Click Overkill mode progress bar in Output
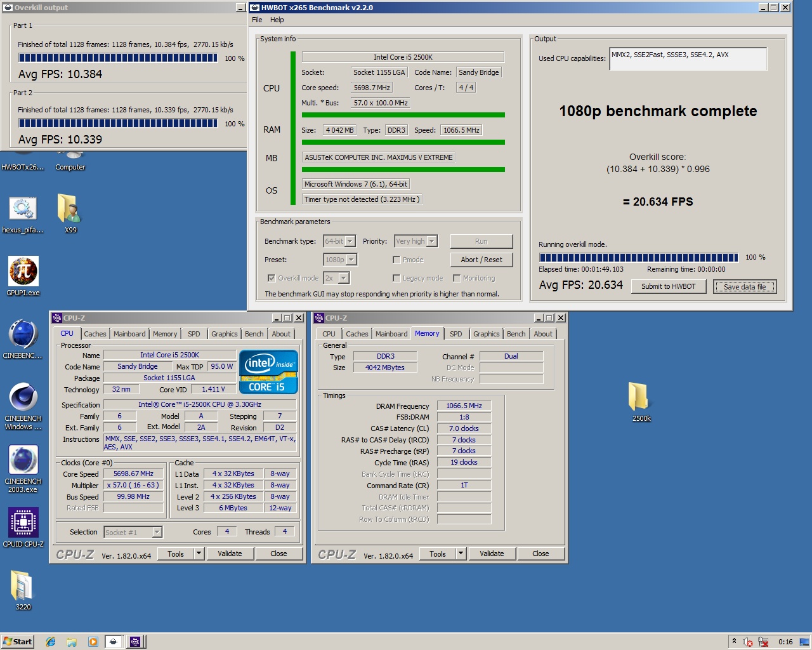The width and height of the screenshot is (812, 650). tap(638, 257)
